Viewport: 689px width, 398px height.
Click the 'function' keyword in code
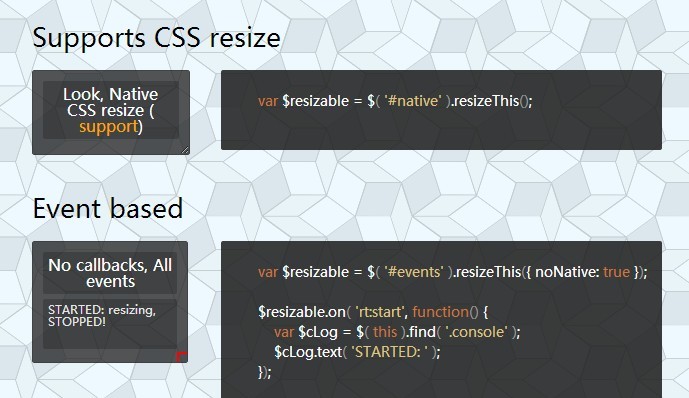[x=441, y=312]
